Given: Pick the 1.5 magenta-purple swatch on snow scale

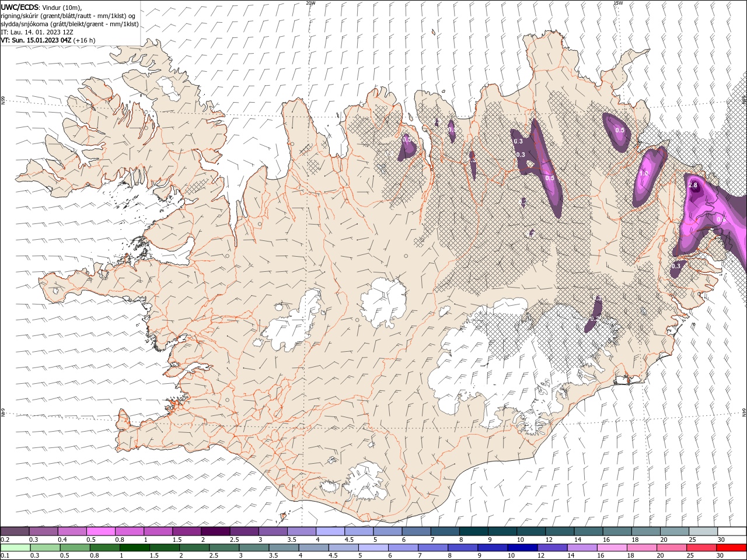Looking at the screenshot, I should [x=187, y=531].
